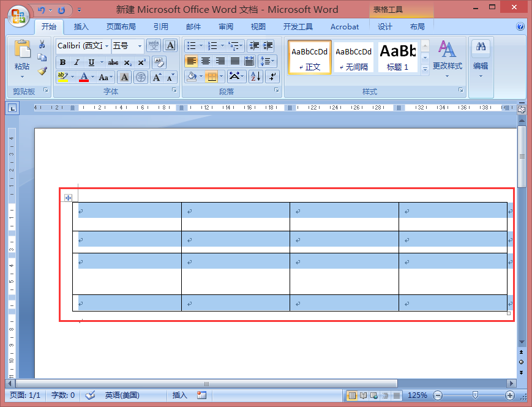
Task: Click the zoom slider handle
Action: pyautogui.click(x=475, y=395)
